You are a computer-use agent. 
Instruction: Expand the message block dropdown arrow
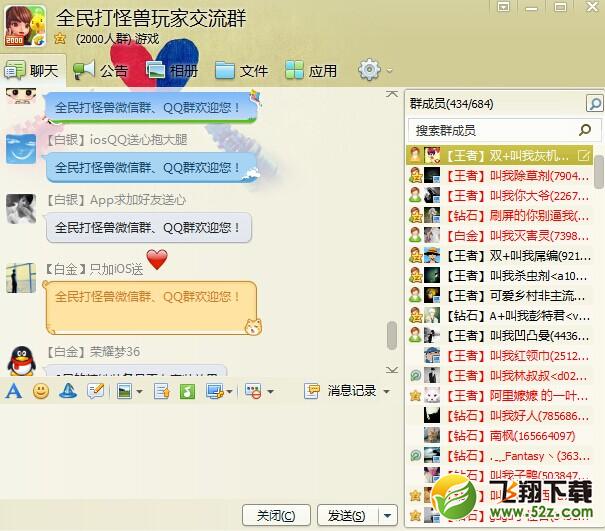click(270, 392)
